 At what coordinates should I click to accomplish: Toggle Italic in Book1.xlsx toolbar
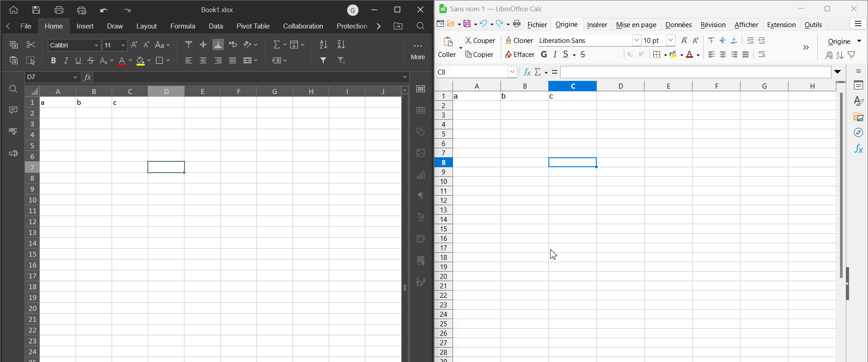pyautogui.click(x=66, y=60)
